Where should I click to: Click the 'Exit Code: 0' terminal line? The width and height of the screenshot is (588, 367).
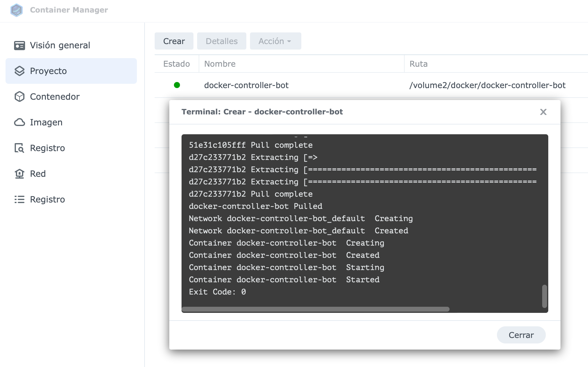[x=217, y=292]
